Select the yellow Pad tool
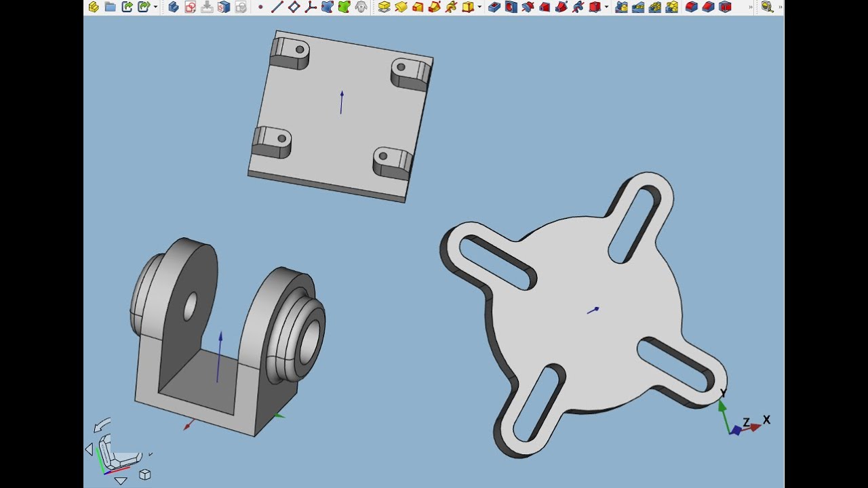868x488 pixels. (x=384, y=7)
